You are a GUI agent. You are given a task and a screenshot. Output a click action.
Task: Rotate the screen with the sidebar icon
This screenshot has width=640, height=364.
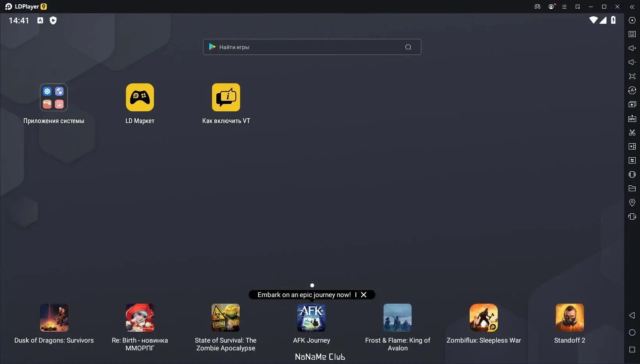click(632, 216)
